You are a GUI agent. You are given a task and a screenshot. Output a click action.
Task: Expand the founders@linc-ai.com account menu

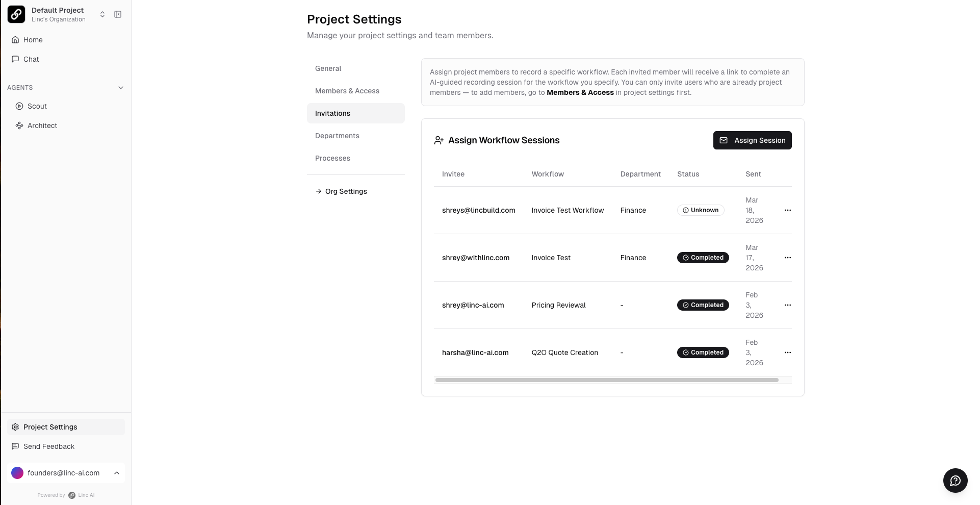(x=117, y=473)
